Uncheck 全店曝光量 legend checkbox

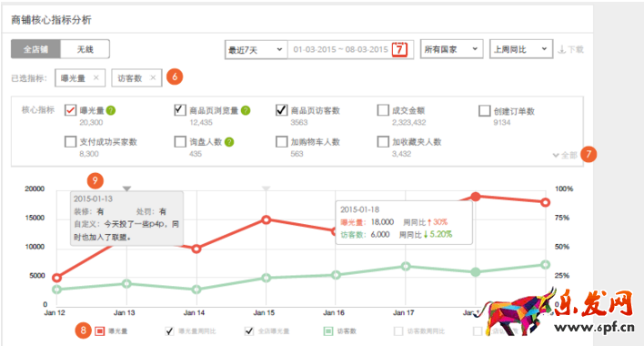click(249, 331)
